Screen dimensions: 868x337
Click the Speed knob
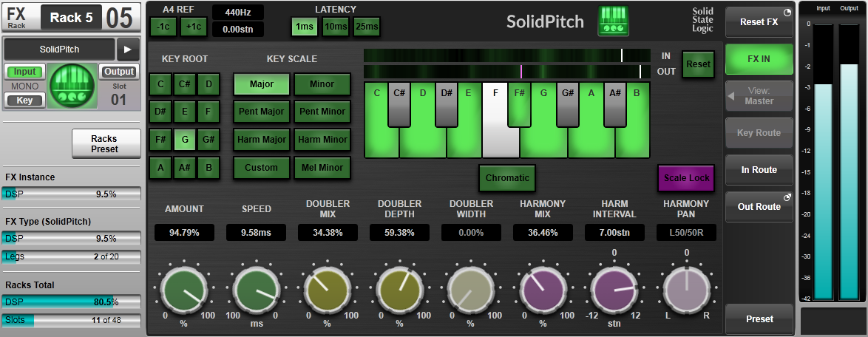point(255,289)
